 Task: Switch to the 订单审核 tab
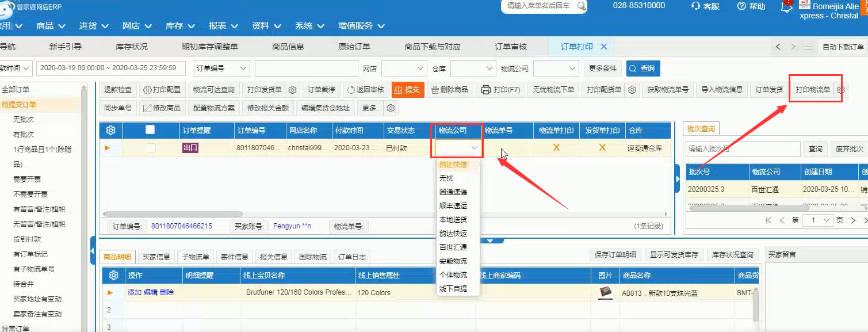click(510, 47)
